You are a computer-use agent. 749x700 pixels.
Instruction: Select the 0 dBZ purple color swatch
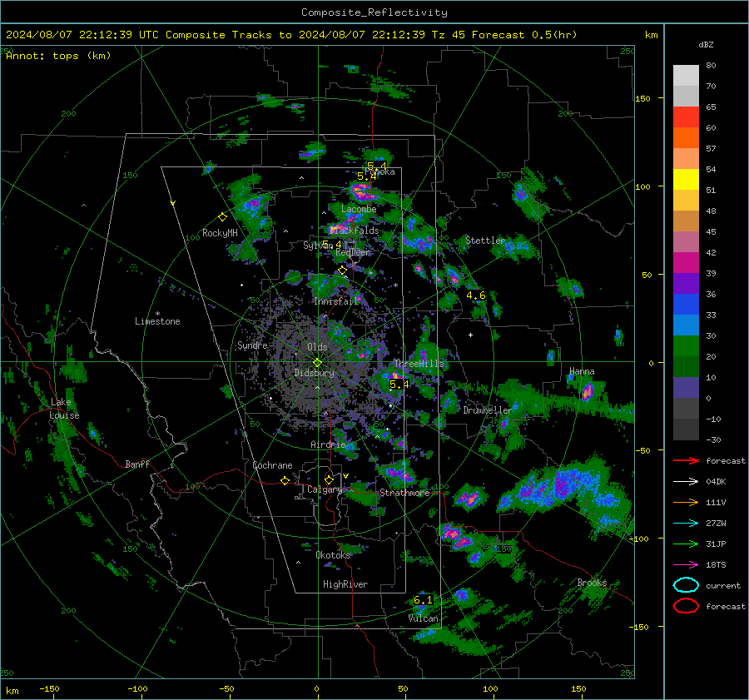tap(686, 387)
